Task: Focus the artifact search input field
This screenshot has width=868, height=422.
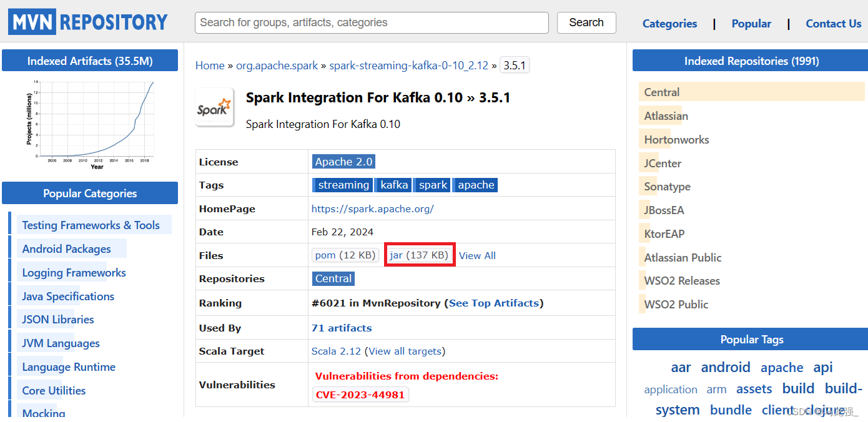Action: pyautogui.click(x=372, y=22)
